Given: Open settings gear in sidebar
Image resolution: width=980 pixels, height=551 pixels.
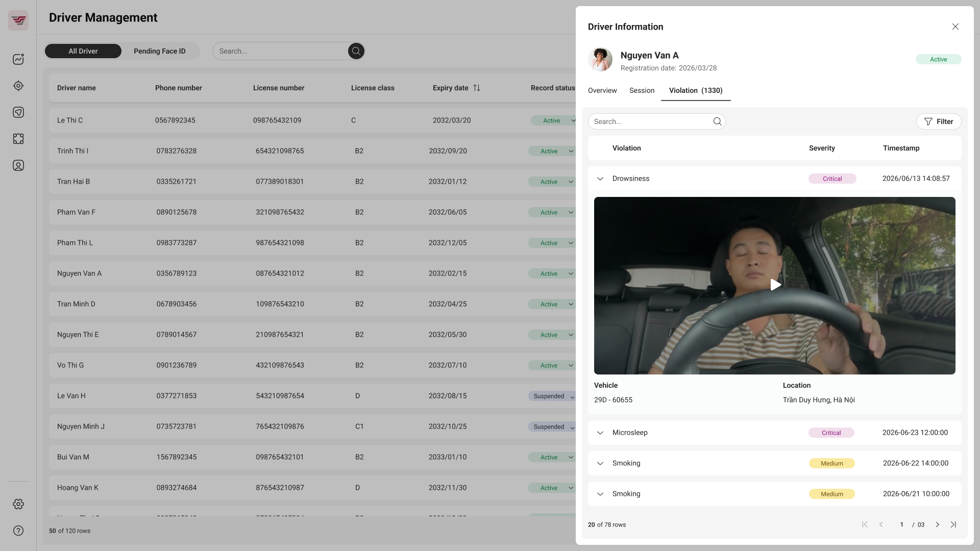Looking at the screenshot, I should pos(18,504).
